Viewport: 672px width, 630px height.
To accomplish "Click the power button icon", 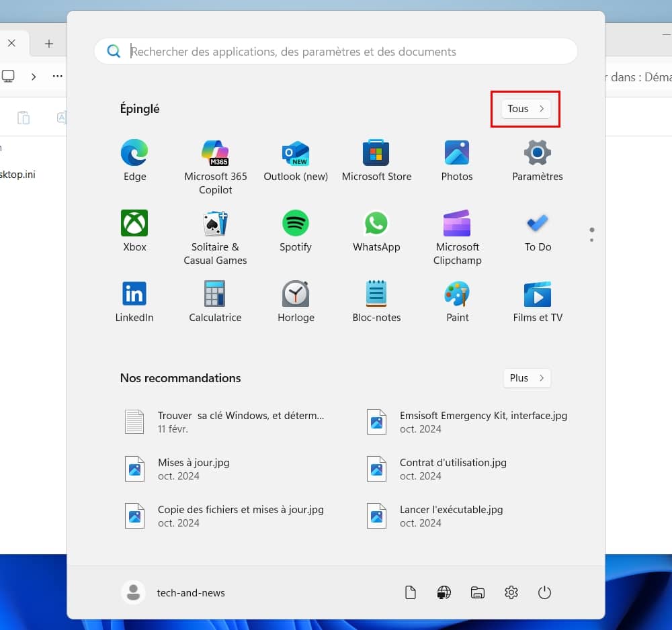I will click(544, 592).
